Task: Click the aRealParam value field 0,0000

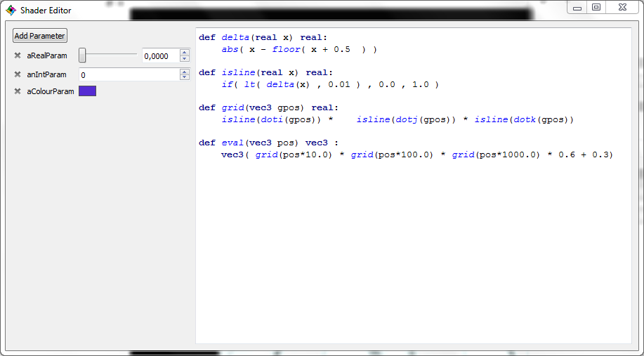Action: pos(161,56)
